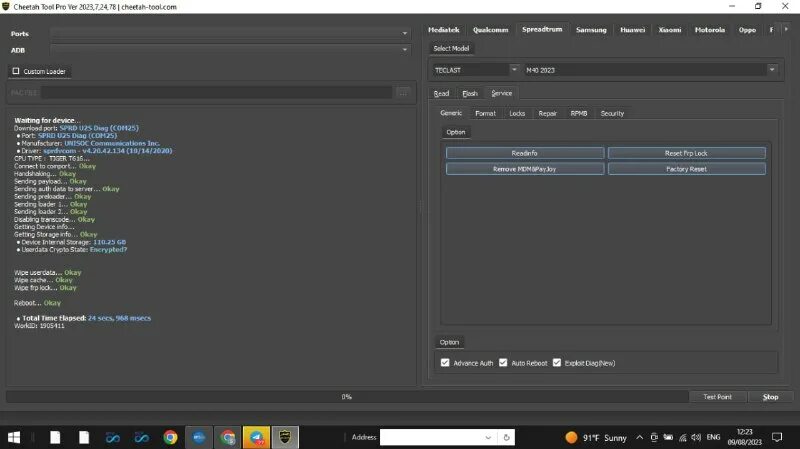
Task: Expand the Ports dropdown
Action: [405, 34]
